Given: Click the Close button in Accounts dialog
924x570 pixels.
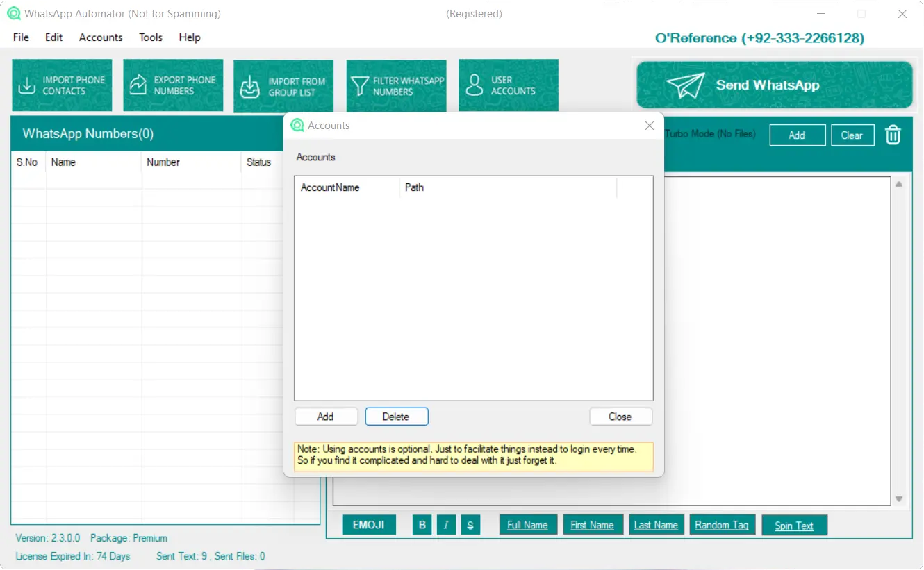Looking at the screenshot, I should point(620,417).
